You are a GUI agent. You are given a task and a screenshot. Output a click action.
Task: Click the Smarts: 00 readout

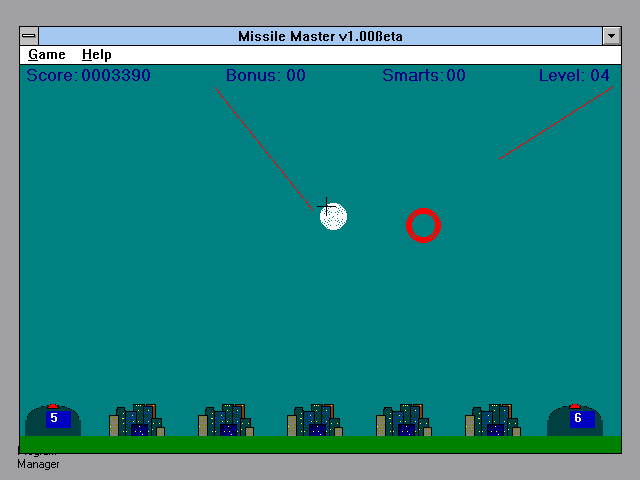424,76
